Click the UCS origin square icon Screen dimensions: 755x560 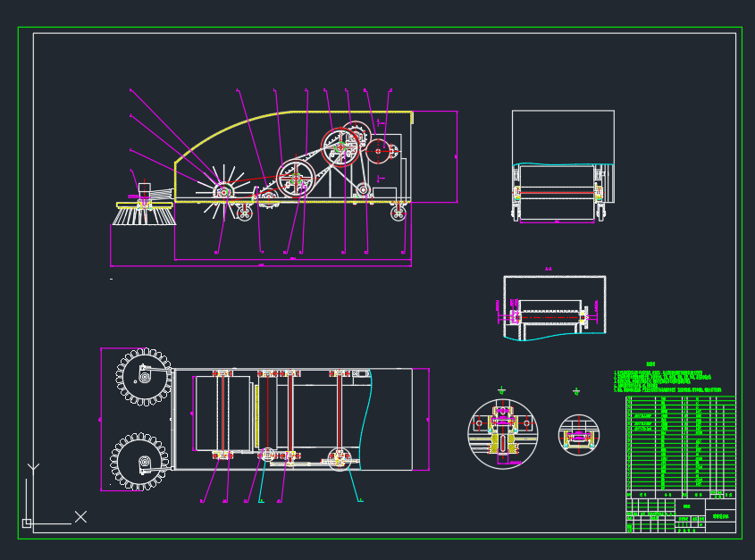27,523
